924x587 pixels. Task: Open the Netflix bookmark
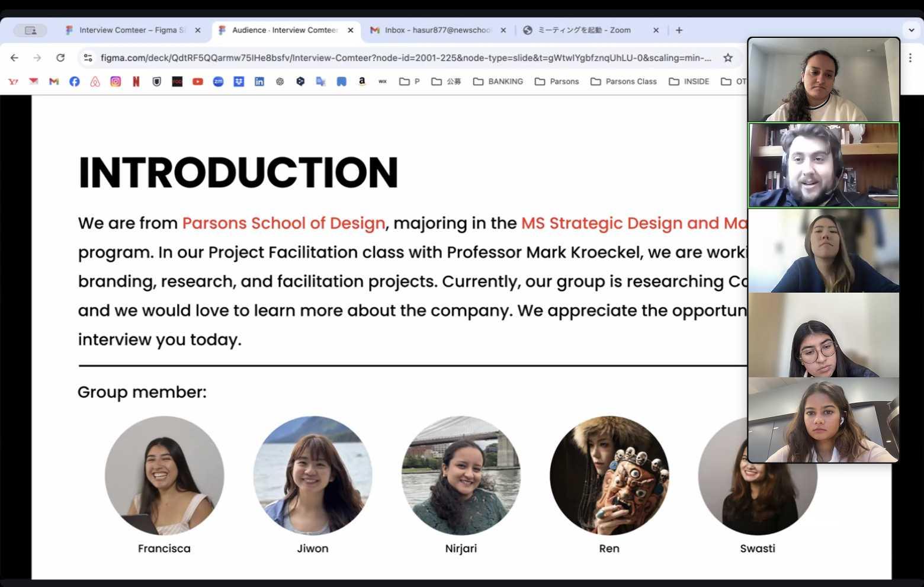pyautogui.click(x=136, y=82)
